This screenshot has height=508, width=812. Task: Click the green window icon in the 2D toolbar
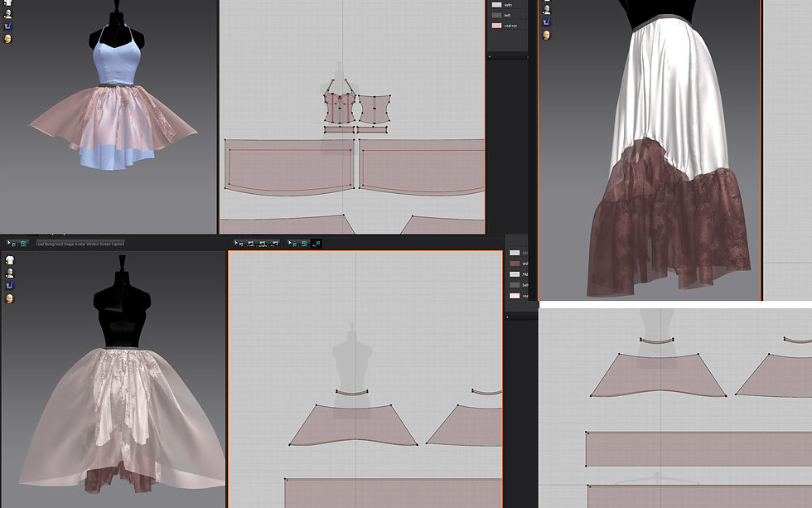(x=305, y=244)
